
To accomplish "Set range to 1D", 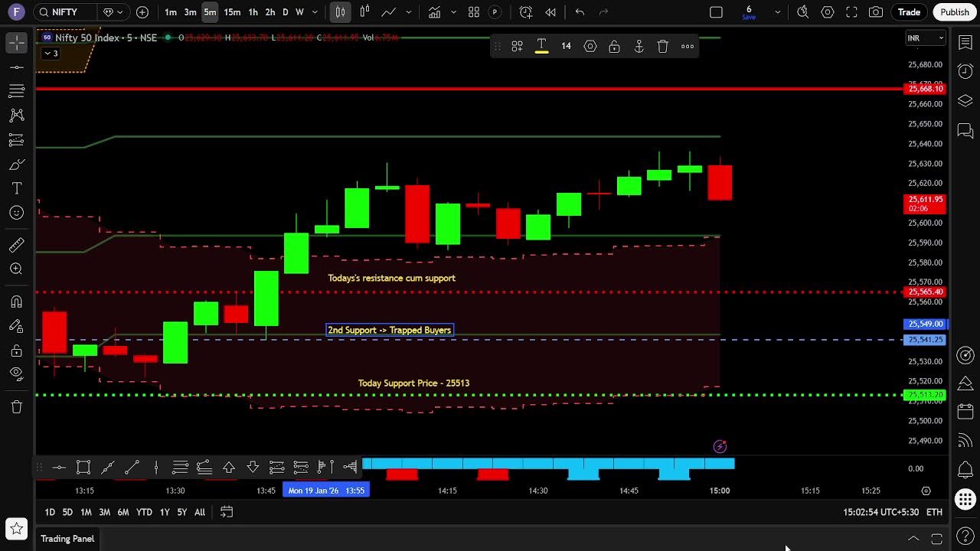I will point(50,512).
